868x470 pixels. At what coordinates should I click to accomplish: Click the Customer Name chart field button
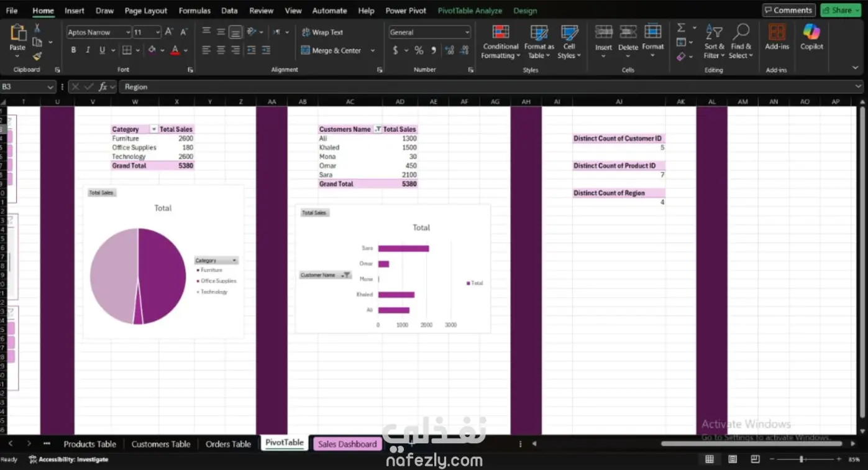[326, 275]
